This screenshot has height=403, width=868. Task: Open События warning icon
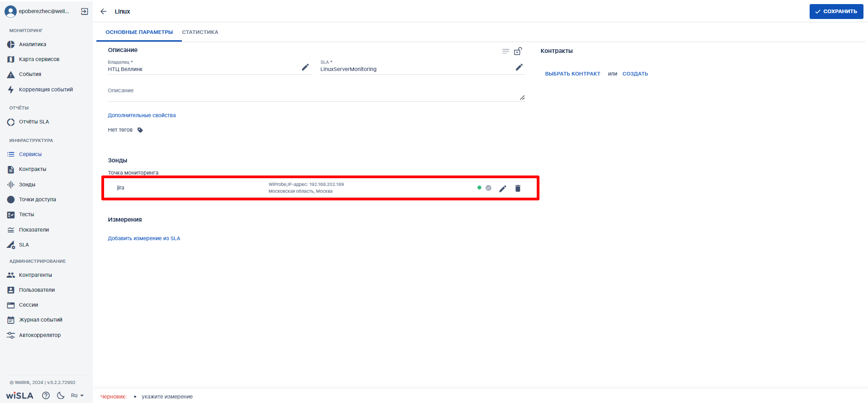point(11,74)
